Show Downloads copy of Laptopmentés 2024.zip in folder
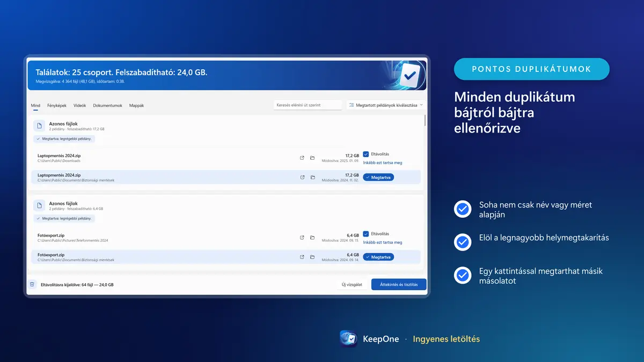Image resolution: width=644 pixels, height=362 pixels. tap(312, 158)
